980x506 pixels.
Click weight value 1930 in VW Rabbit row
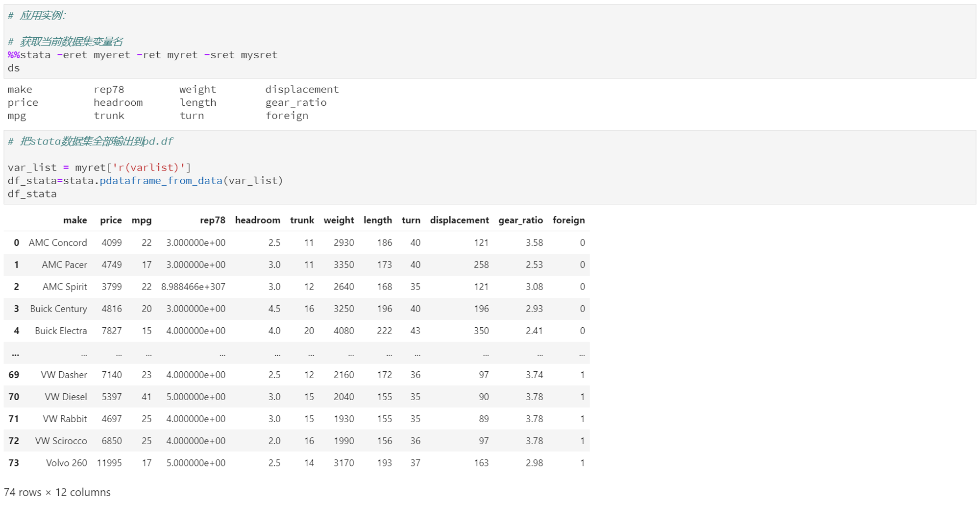(x=343, y=419)
